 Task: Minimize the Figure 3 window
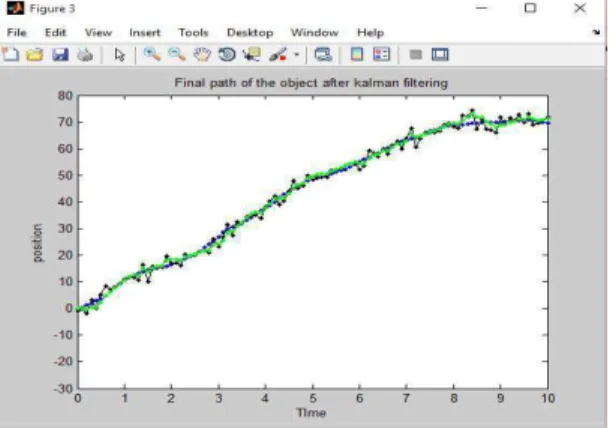482,8
